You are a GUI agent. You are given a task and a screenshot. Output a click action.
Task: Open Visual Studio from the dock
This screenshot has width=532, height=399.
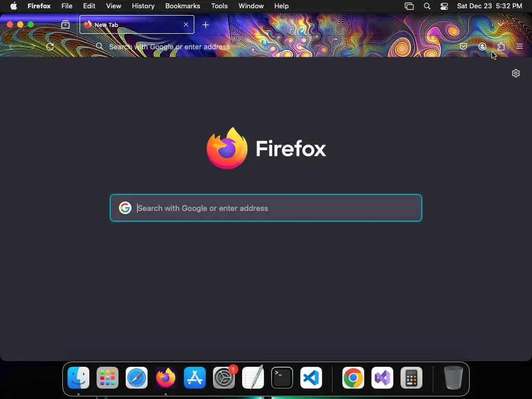(382, 378)
